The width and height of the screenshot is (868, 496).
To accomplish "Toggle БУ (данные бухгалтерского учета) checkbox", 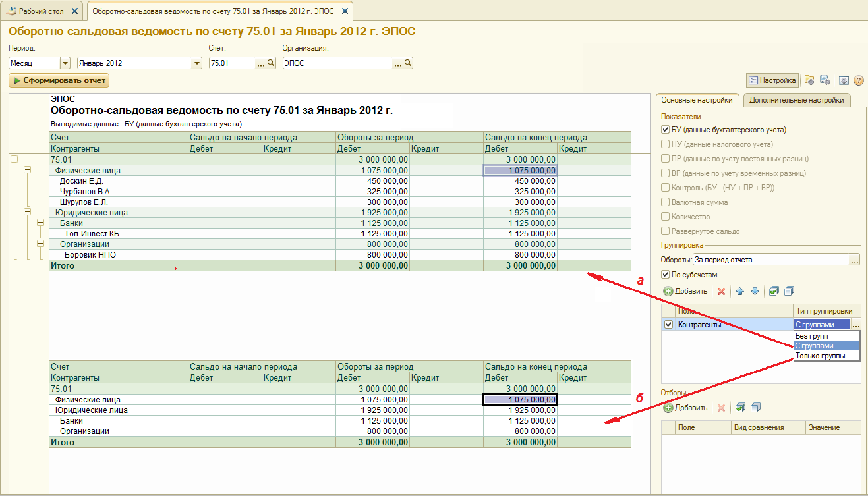I will (665, 130).
